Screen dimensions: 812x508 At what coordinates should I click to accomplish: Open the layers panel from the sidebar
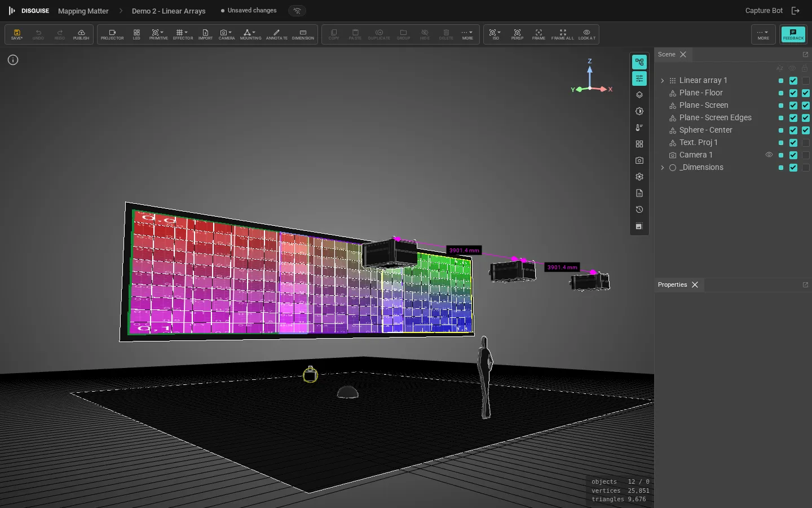[x=639, y=95]
